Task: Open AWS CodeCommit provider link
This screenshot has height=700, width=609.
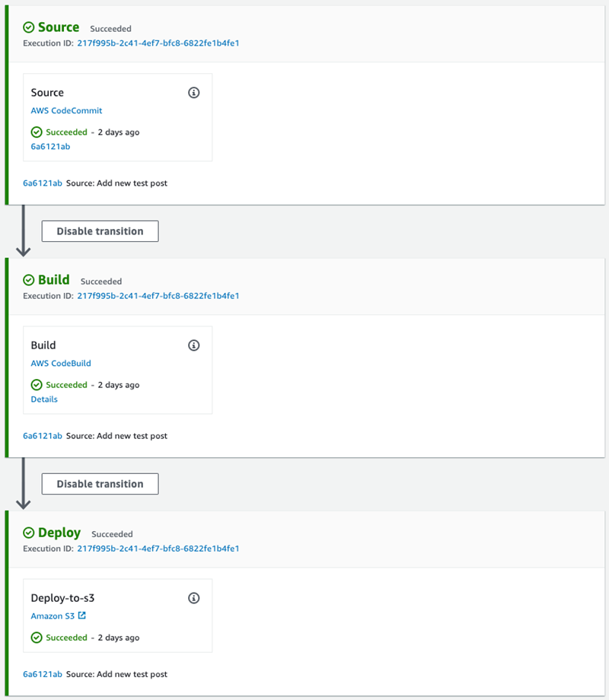Action: 66,111
